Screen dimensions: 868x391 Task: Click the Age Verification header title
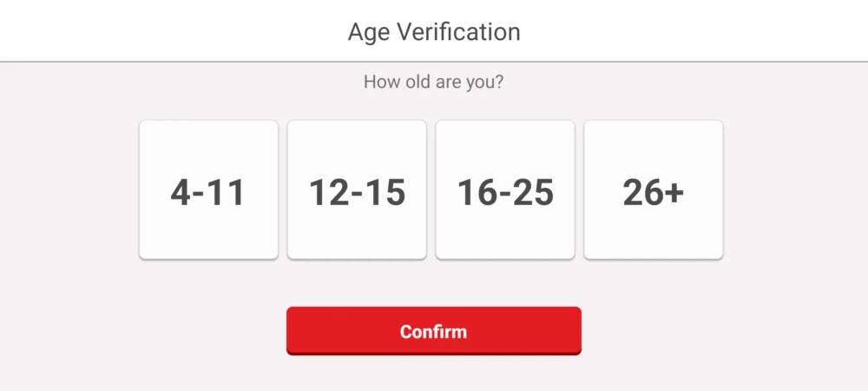click(434, 32)
